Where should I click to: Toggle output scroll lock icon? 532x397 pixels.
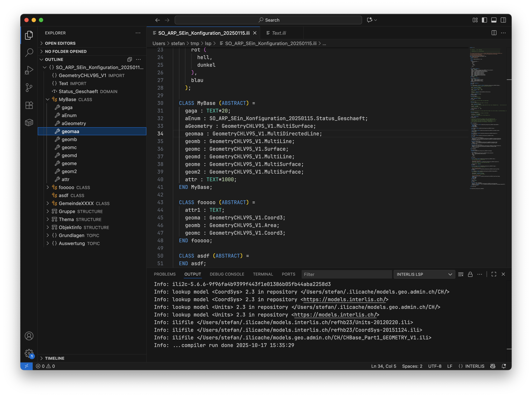point(470,274)
